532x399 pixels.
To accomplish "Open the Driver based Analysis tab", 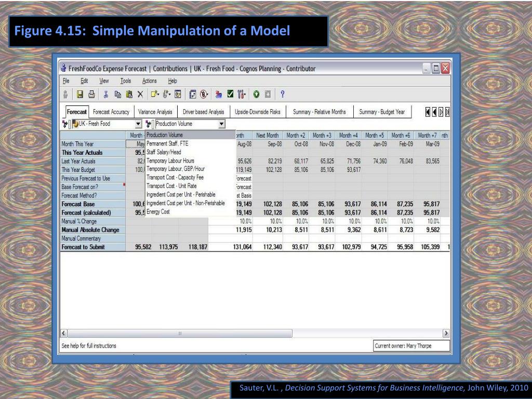I will 203,112.
